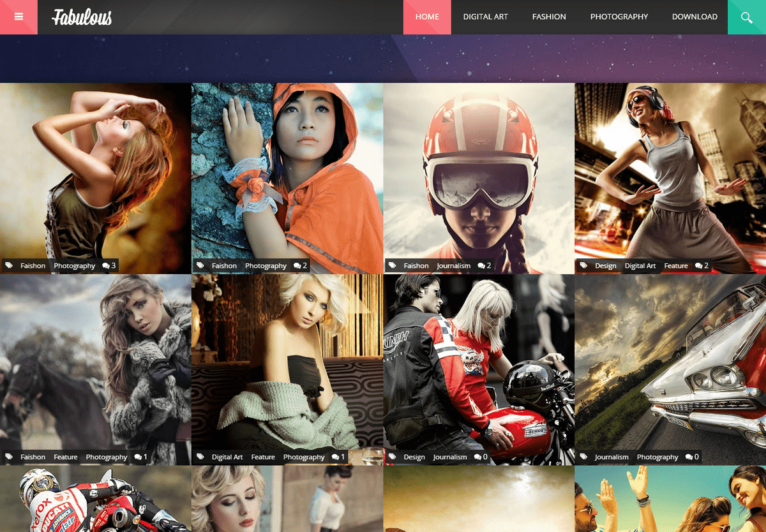Open comments bubble on orange hooded girl post

pos(301,265)
